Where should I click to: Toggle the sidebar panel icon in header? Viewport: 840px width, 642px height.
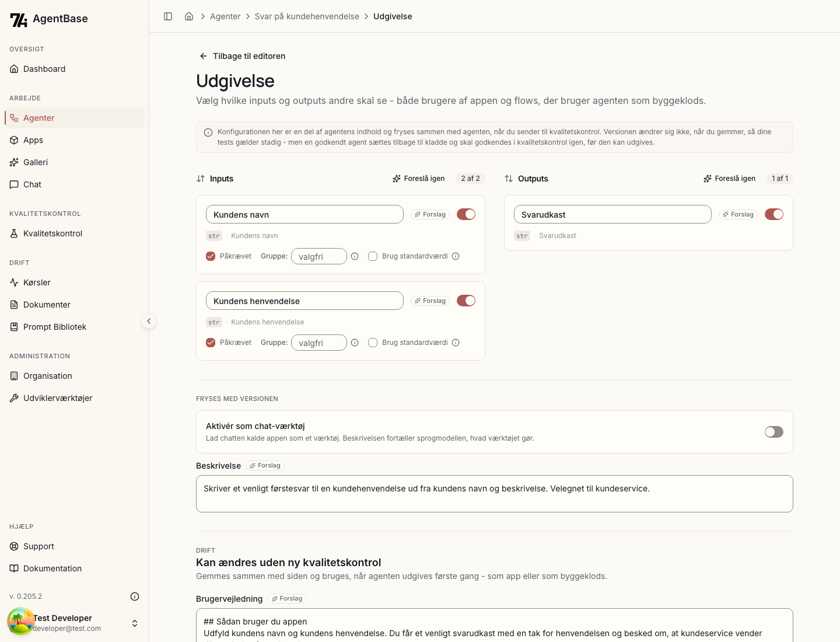tap(168, 16)
